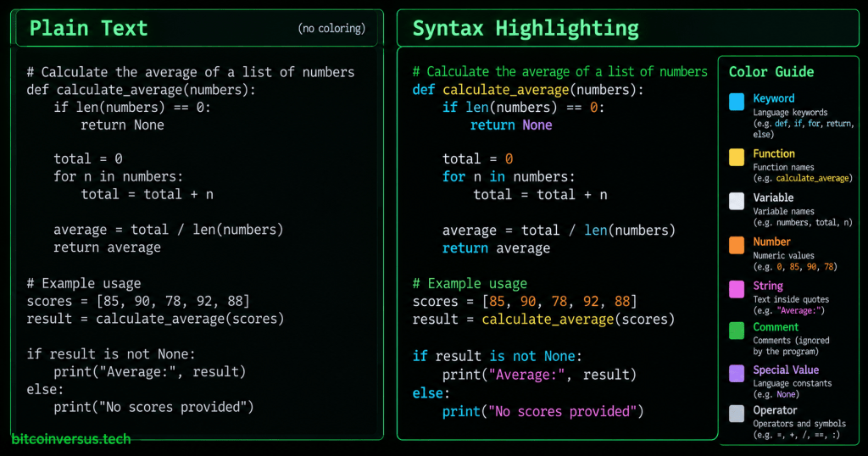Image resolution: width=868 pixels, height=456 pixels.
Task: Click the green highlighted '# Calculate the average' comment
Action: [x=559, y=71]
